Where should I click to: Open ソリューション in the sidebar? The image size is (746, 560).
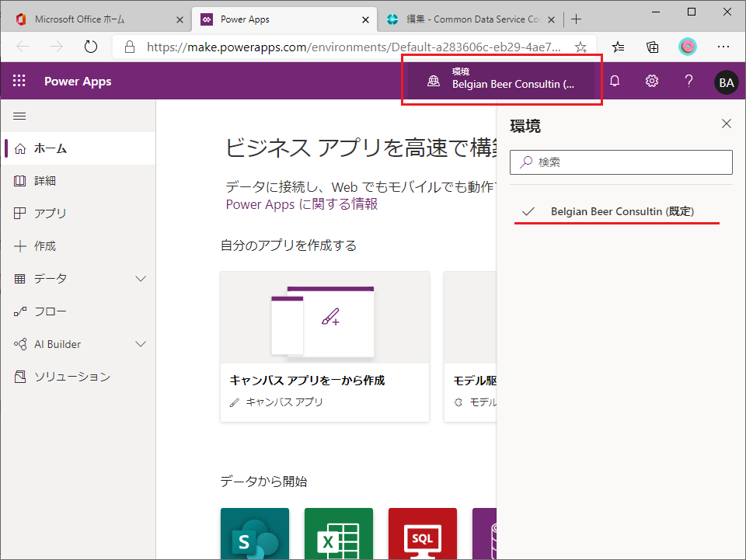point(78,377)
